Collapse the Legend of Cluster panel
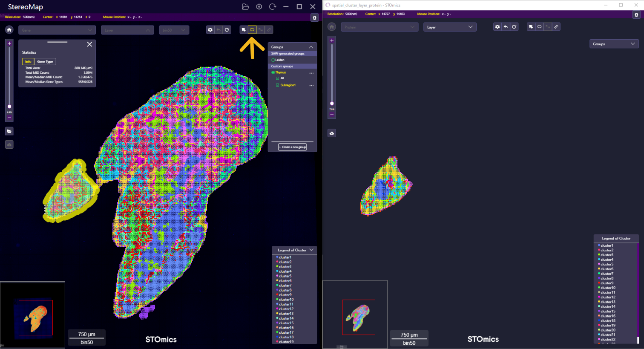This screenshot has height=349, width=644. [311, 250]
